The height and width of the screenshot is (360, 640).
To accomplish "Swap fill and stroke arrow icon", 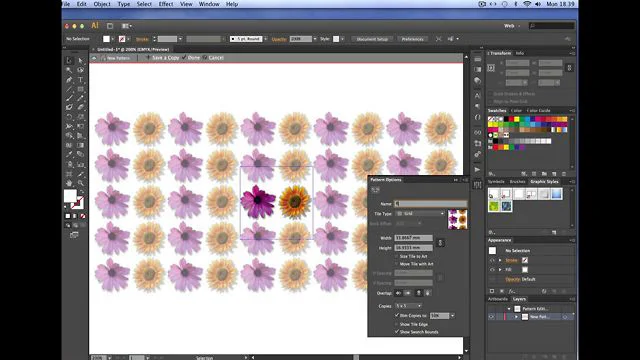I will (82, 192).
